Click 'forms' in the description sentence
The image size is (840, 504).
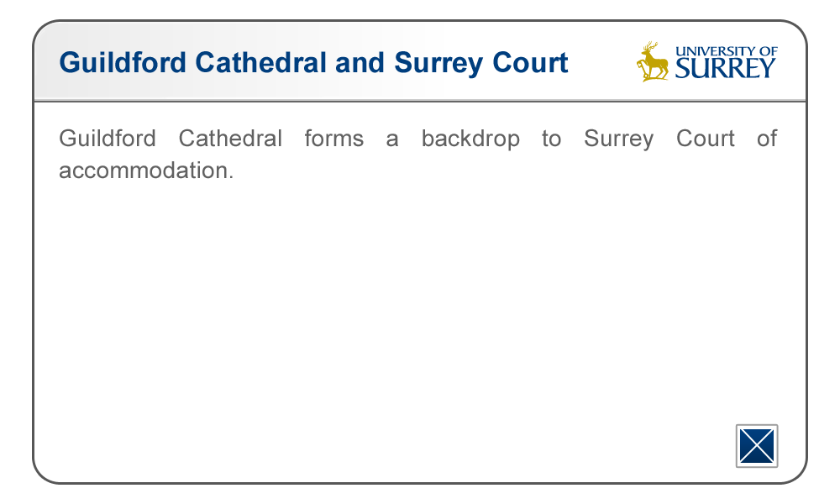pyautogui.click(x=334, y=139)
